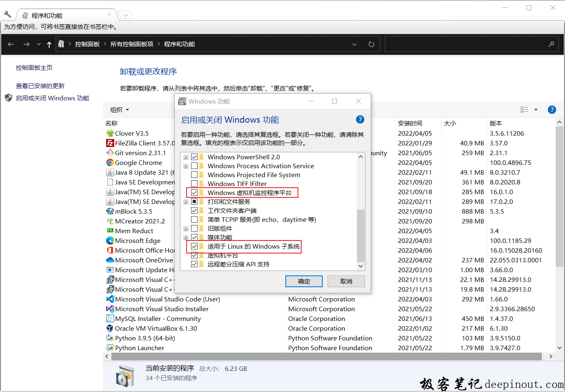Refresh the Programs and Features view
565x392 pixels.
[371, 44]
